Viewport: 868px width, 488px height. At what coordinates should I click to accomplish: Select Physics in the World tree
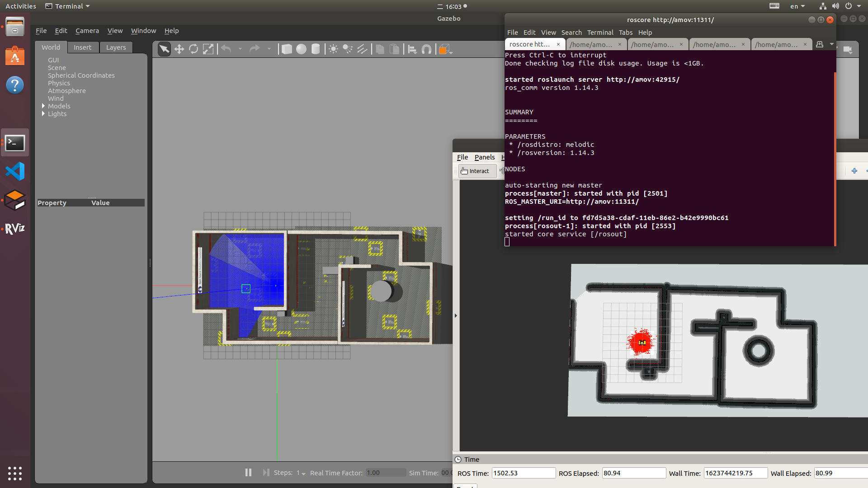coord(59,83)
